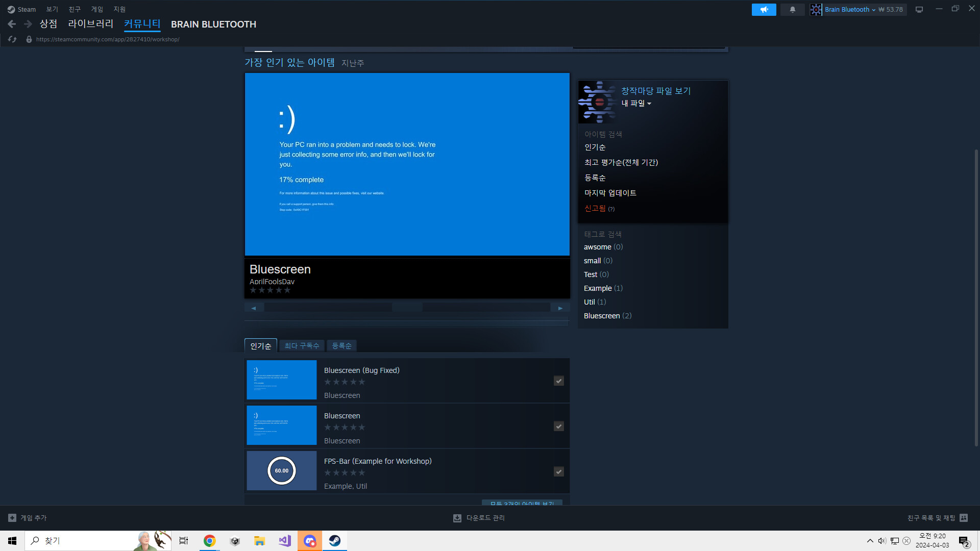
Task: Open Steam announcements with the megaphone icon
Action: [764, 9]
